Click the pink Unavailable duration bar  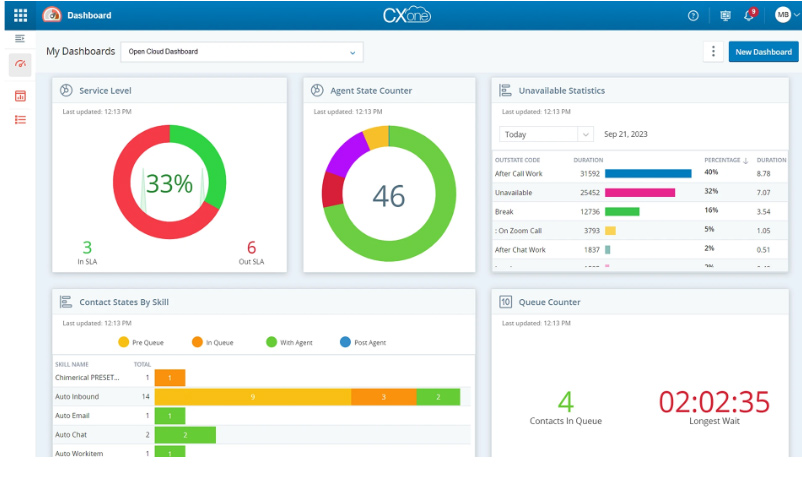click(640, 192)
